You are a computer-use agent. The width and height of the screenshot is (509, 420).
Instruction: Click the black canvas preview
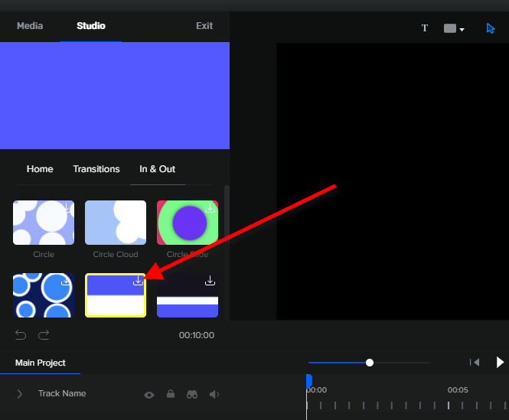pos(393,181)
